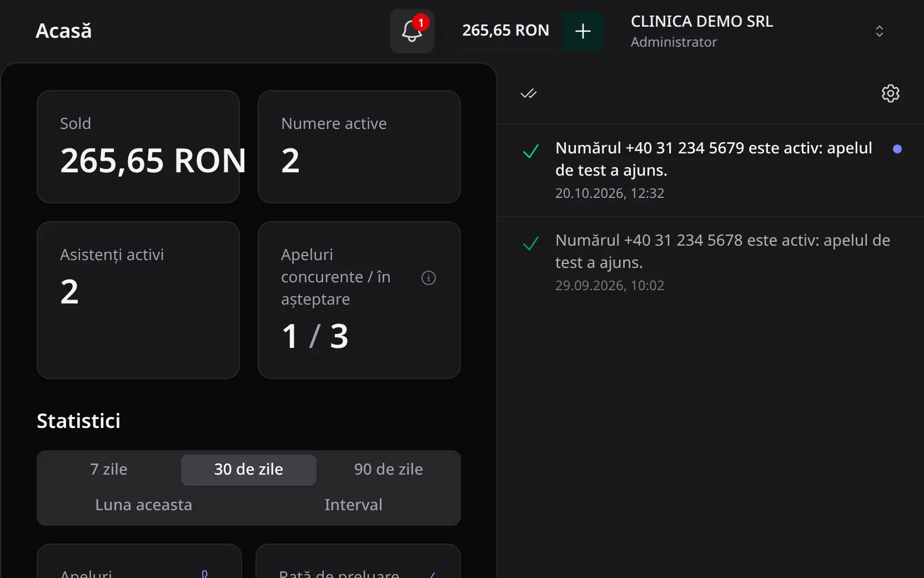Show info about concurrent calls

pos(429,278)
